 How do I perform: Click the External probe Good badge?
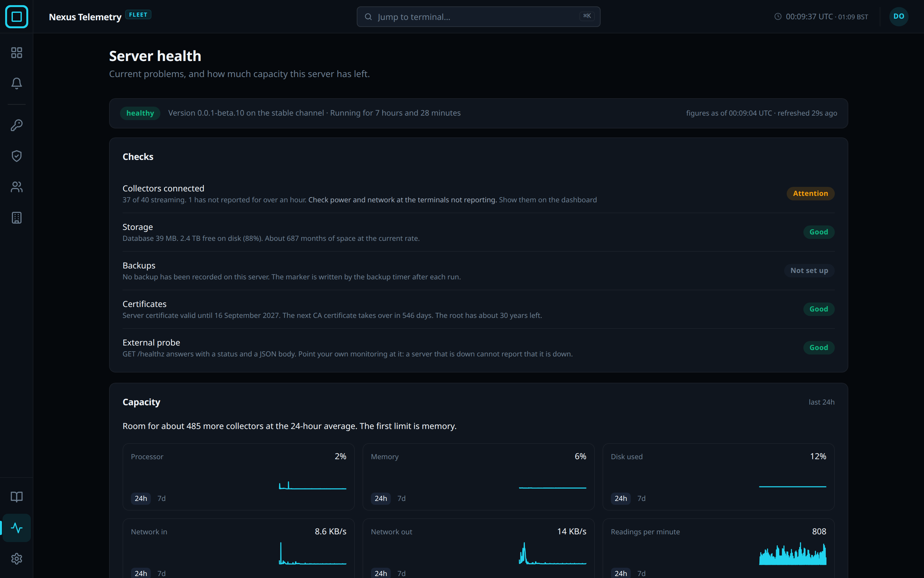click(x=819, y=347)
